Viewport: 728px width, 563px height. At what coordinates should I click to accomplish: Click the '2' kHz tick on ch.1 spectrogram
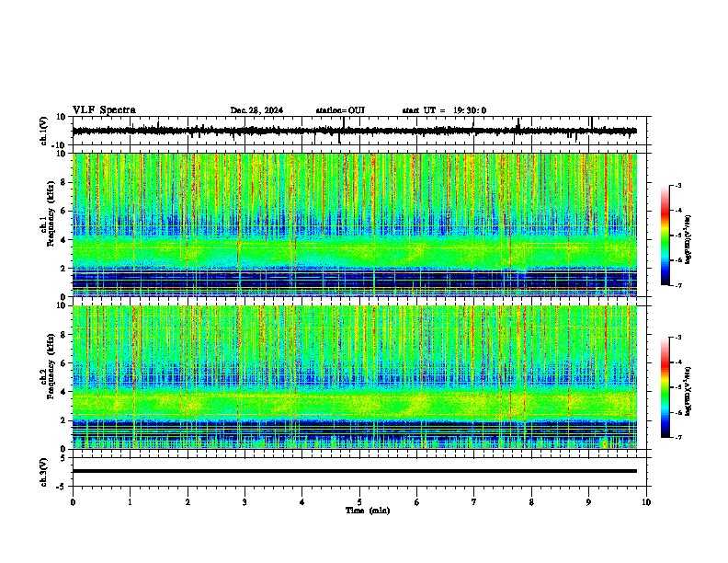tap(63, 269)
